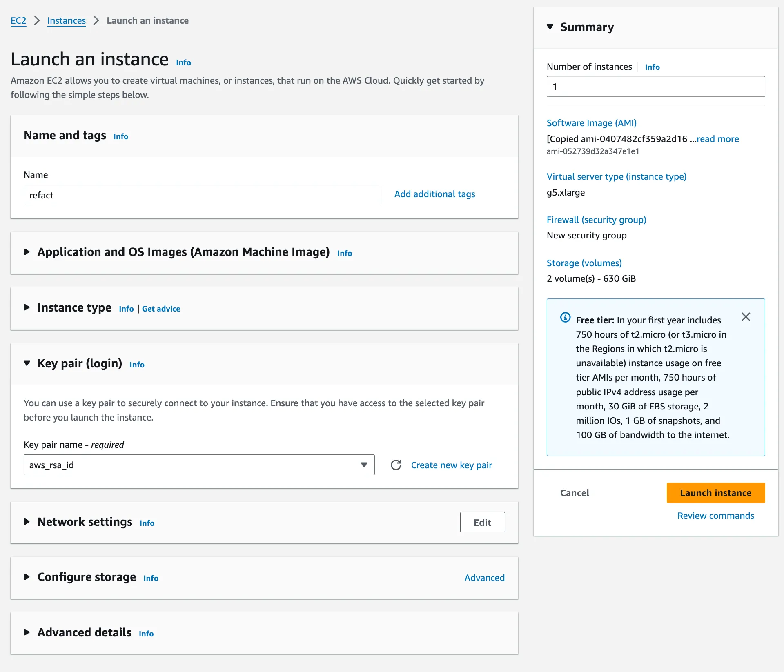The height and width of the screenshot is (672, 784).
Task: Open Software Image (AMI) summary link
Action: pos(592,123)
